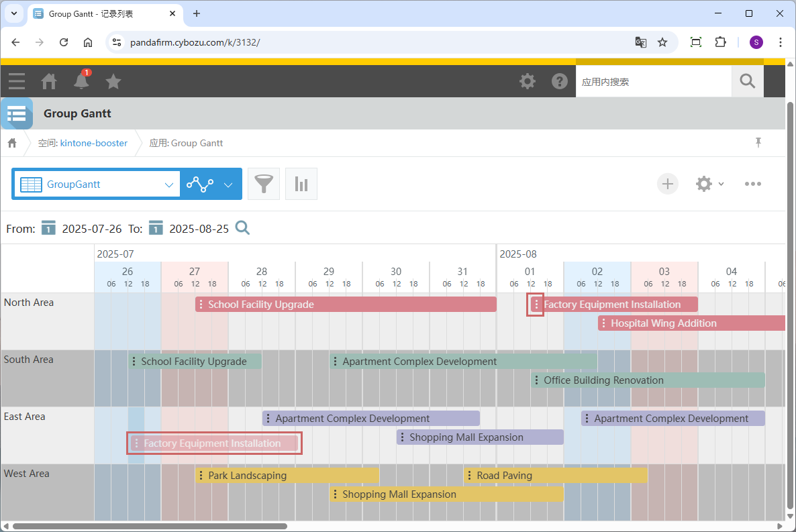This screenshot has height=532, width=796.
Task: Click the filter funnel icon
Action: click(264, 184)
